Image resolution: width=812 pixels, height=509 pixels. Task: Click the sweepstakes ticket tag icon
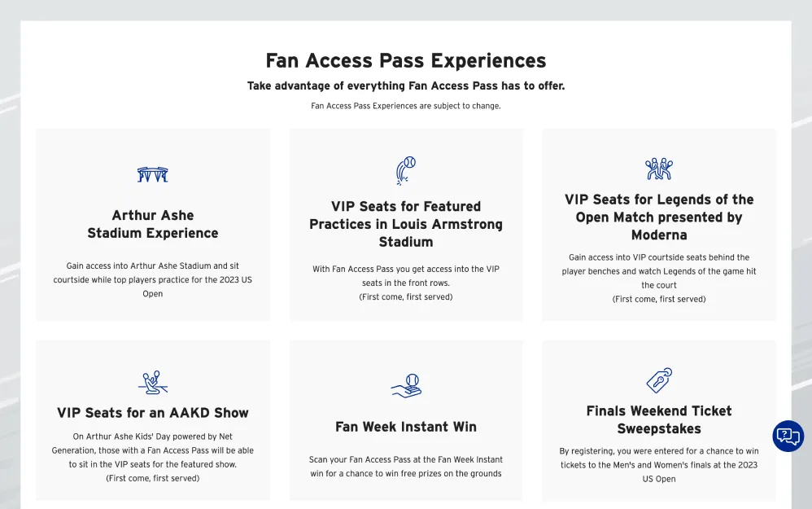(x=659, y=380)
